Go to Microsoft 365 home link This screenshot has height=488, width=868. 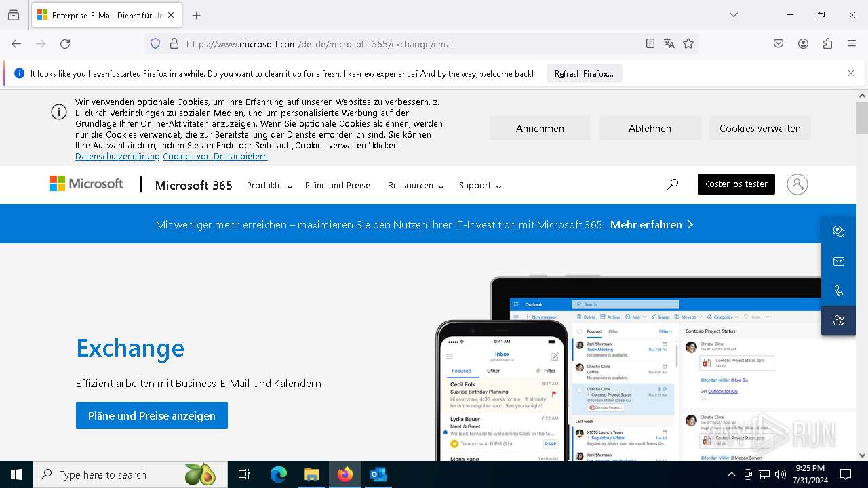click(194, 185)
